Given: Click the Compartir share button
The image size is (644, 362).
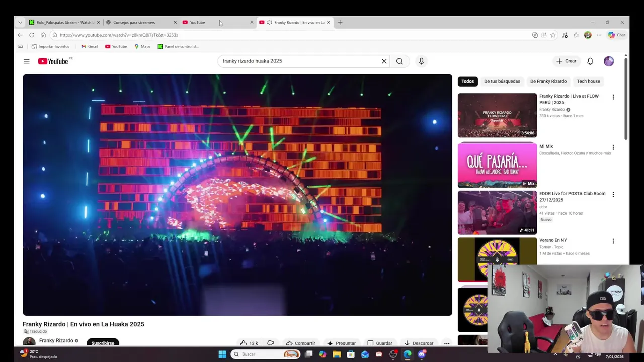Looking at the screenshot, I should [300, 343].
